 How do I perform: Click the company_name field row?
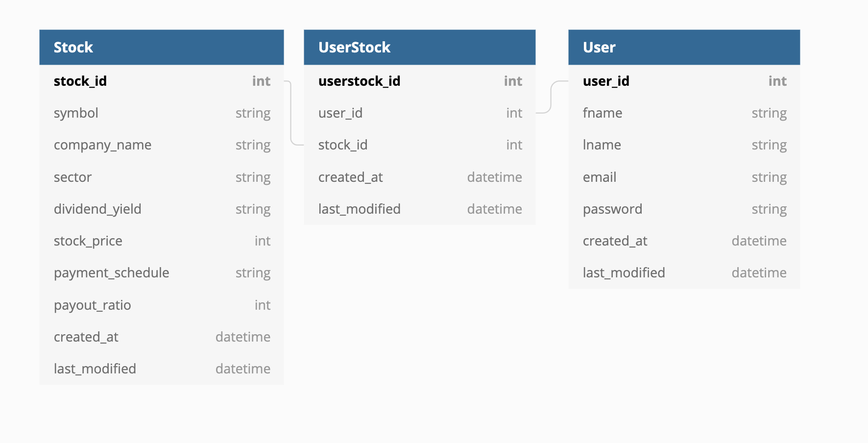[x=103, y=145]
